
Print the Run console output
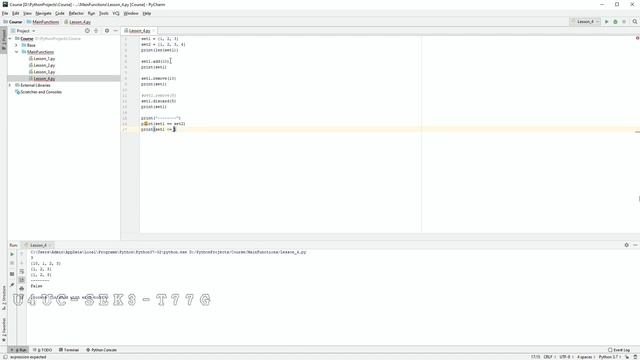click(22, 289)
